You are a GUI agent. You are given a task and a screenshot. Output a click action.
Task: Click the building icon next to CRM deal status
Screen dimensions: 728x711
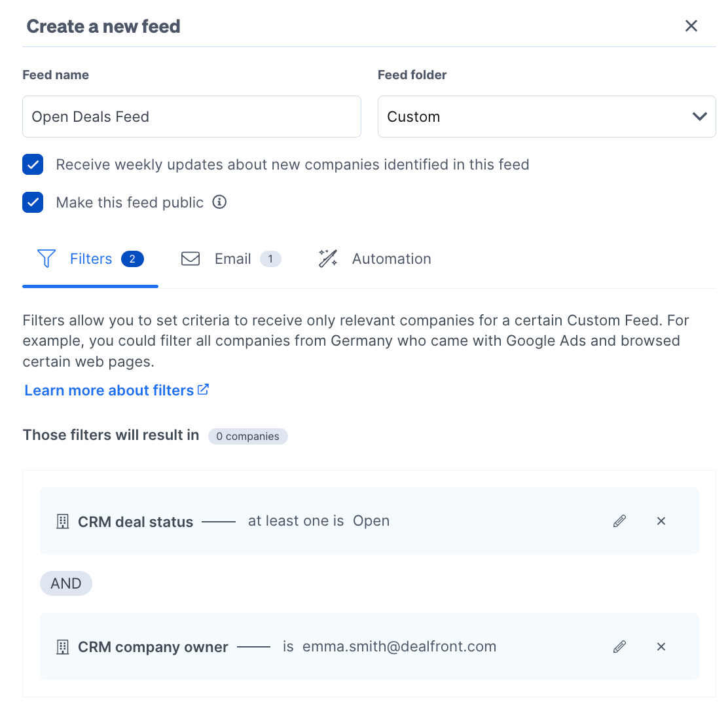pos(62,521)
